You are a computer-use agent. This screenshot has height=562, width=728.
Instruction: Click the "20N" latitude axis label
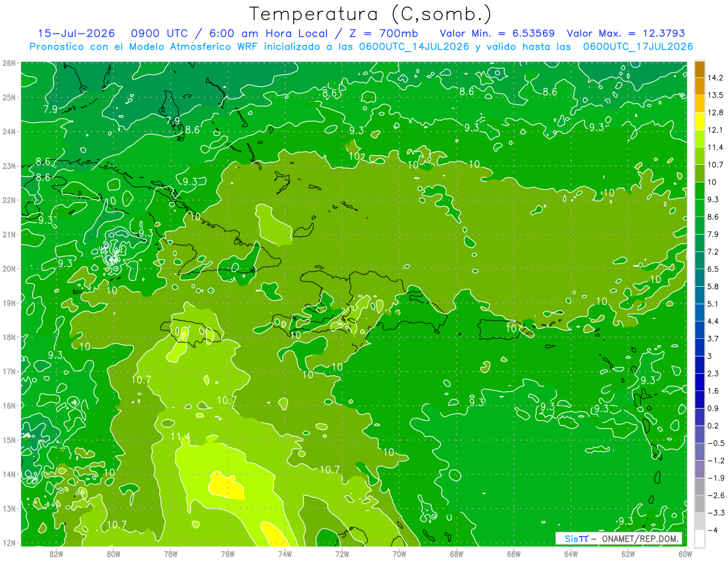[9, 269]
